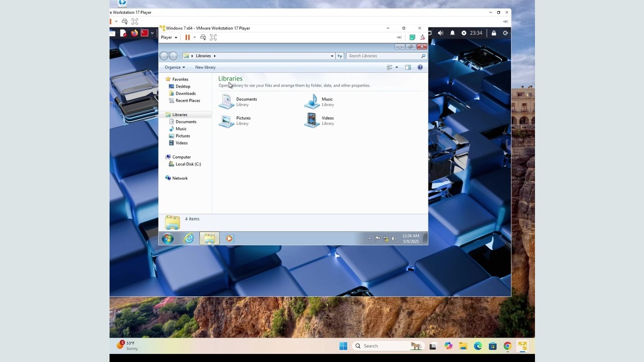This screenshot has height=362, width=644.
Task: Click the Windows 7 Start orb
Action: pyautogui.click(x=168, y=238)
